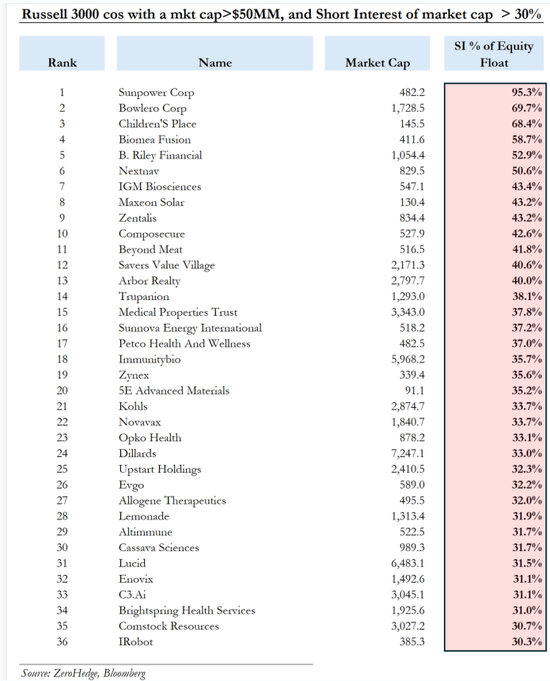
Task: Click Dillards market cap 7,247.1
Action: click(x=408, y=453)
